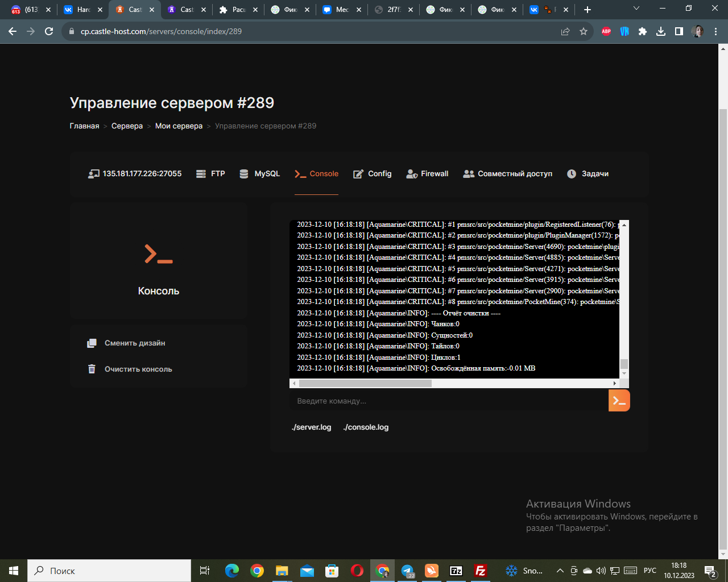Open Совместный доступ section
The width and height of the screenshot is (728, 582).
click(x=507, y=174)
